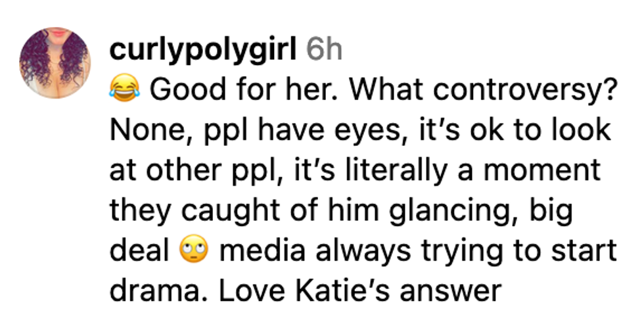Open the curlypolygirl username link
Screen dimensions: 644x324
[203, 50]
